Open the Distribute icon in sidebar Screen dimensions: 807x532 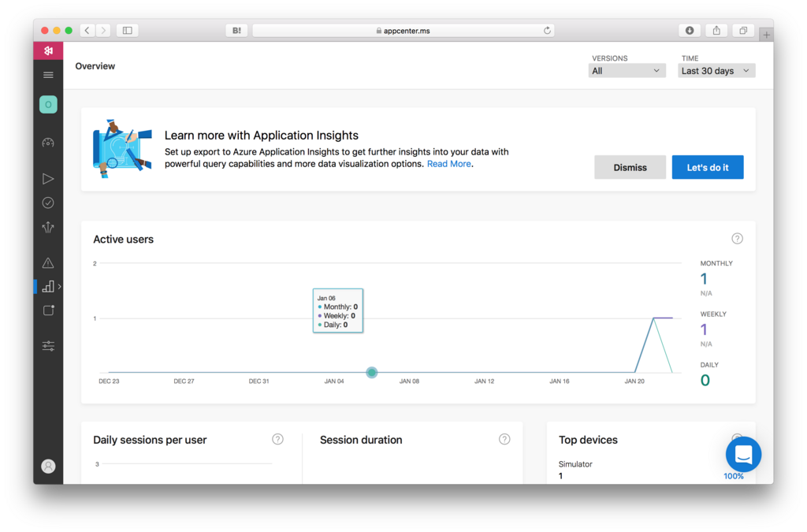[x=48, y=228]
